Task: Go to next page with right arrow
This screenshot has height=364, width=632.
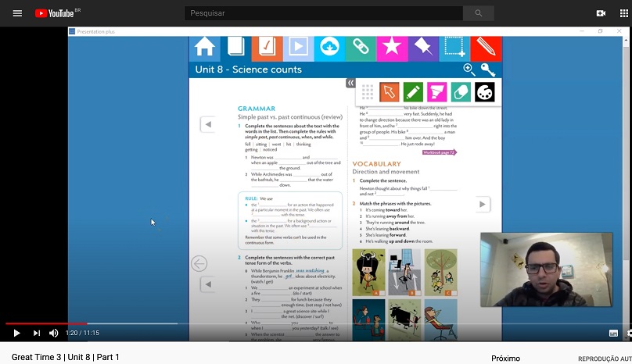Action: click(483, 205)
